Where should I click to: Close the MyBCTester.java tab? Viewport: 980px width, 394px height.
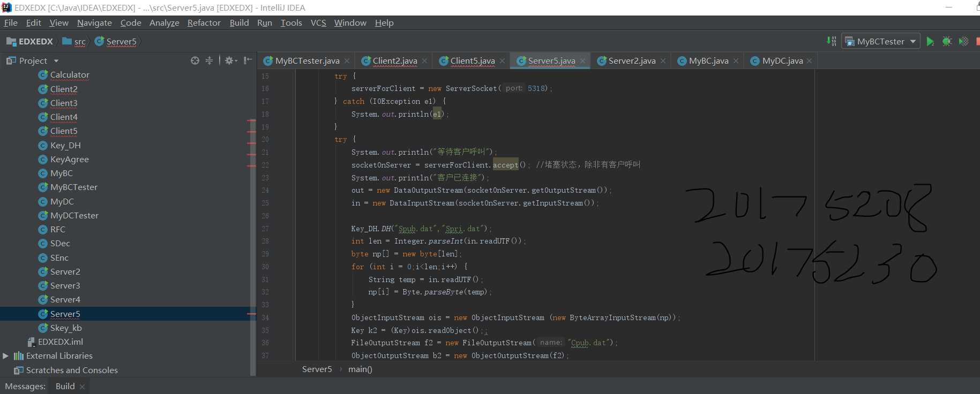point(347,61)
